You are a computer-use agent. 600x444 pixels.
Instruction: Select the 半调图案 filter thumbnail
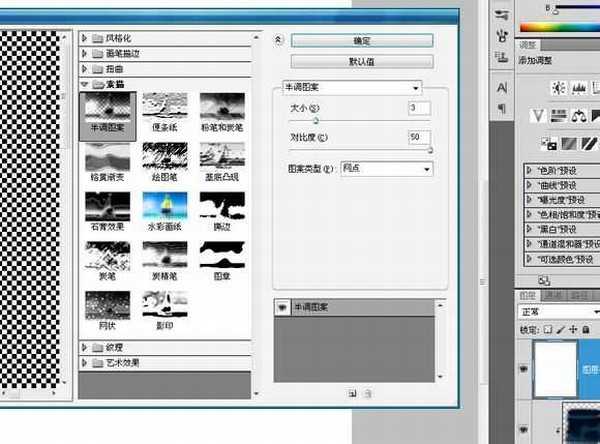tap(106, 111)
